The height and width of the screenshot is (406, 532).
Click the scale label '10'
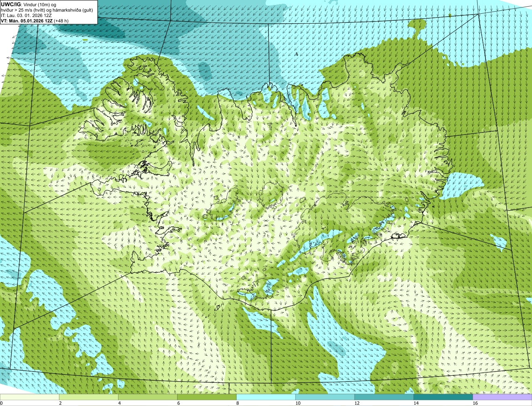point(298,403)
